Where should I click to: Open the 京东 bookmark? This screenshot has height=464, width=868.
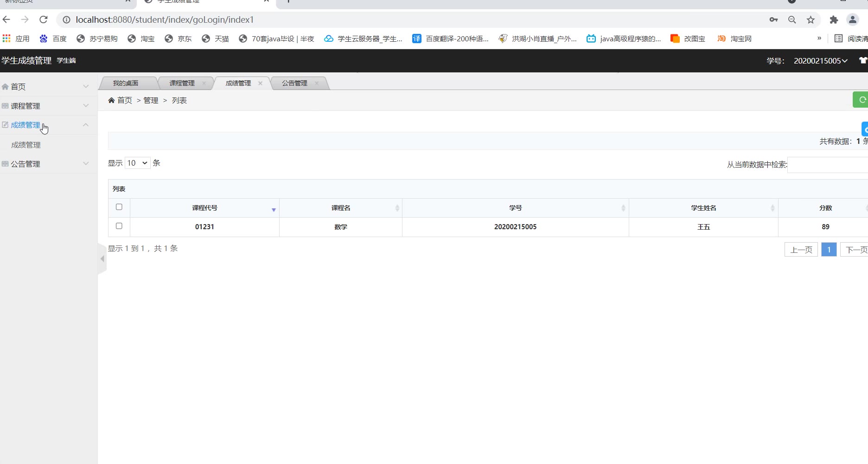[178, 39]
